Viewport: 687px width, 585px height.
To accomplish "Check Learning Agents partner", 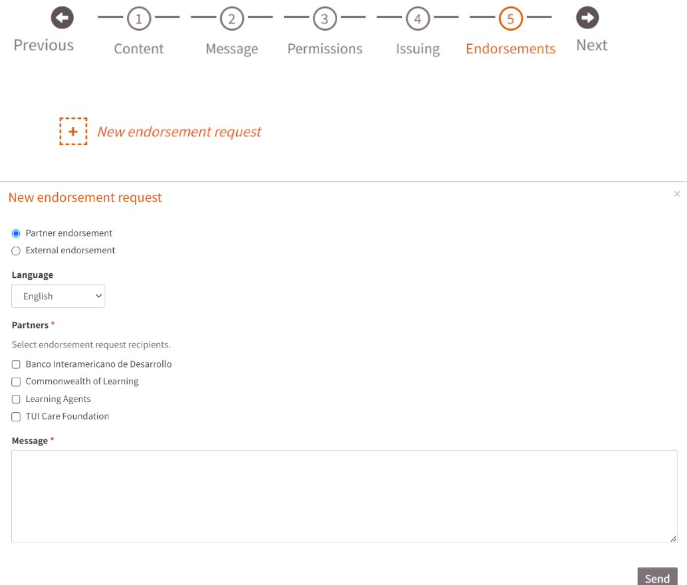I will coord(16,399).
